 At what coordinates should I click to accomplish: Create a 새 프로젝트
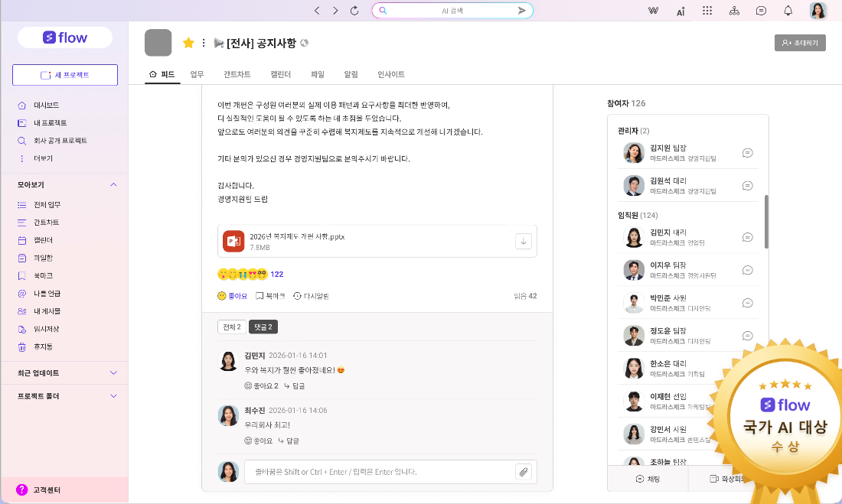point(65,75)
